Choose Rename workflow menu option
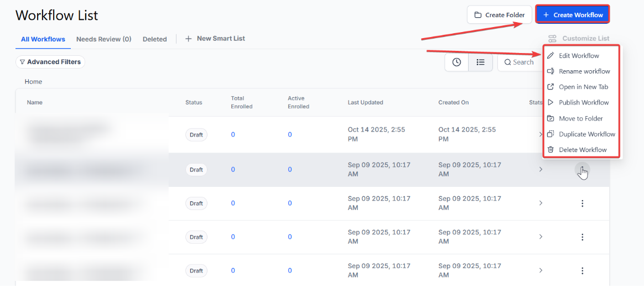 tap(584, 71)
